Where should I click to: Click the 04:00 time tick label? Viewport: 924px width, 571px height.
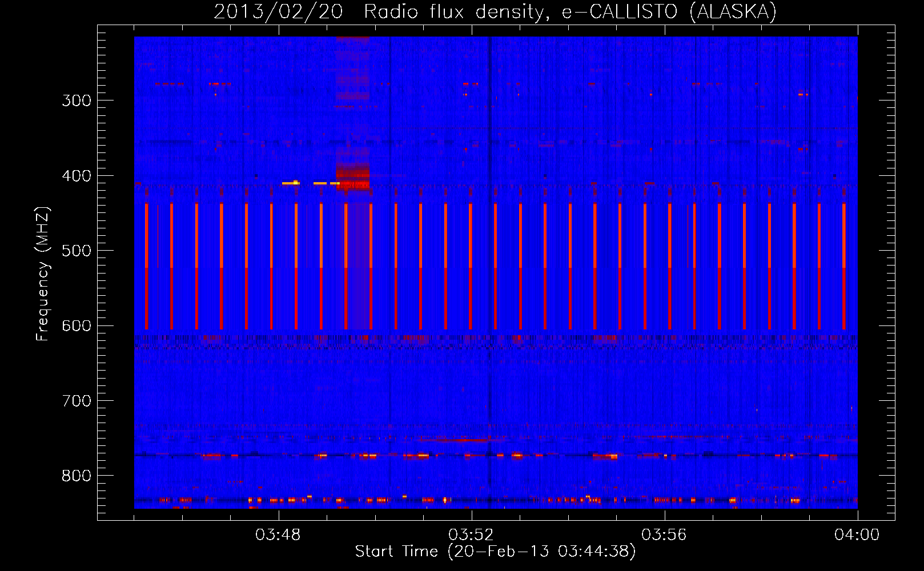(x=857, y=535)
